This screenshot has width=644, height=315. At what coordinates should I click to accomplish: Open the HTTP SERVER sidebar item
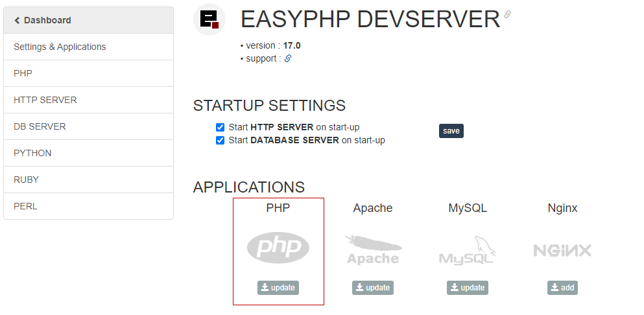(45, 100)
